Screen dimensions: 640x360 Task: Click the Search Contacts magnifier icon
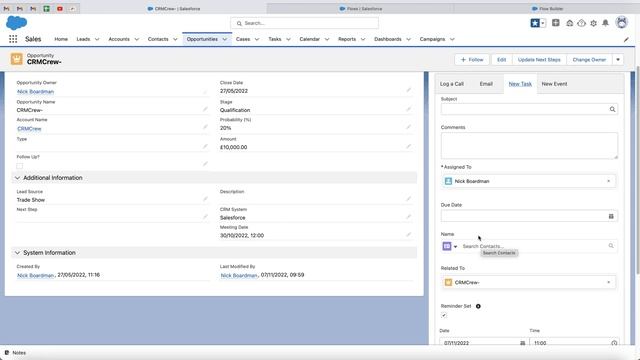[611, 246]
